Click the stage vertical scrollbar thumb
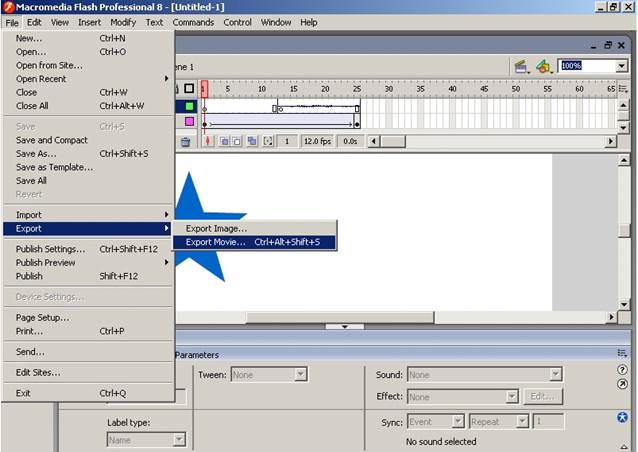Image resolution: width=638 pixels, height=452 pixels. 624,231
